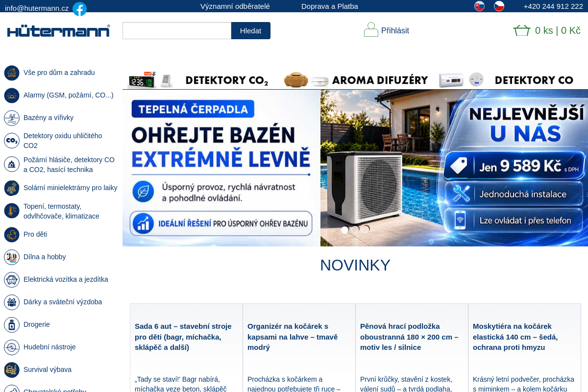Click the house icon for dům a zahrada

tap(12, 73)
